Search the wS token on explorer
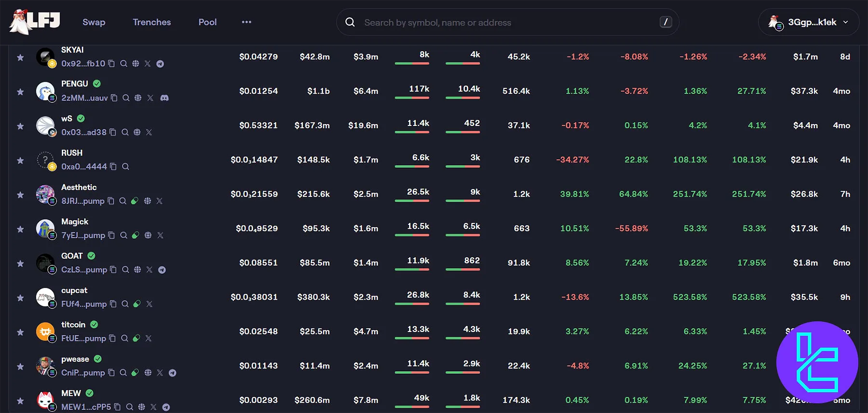 (x=125, y=132)
